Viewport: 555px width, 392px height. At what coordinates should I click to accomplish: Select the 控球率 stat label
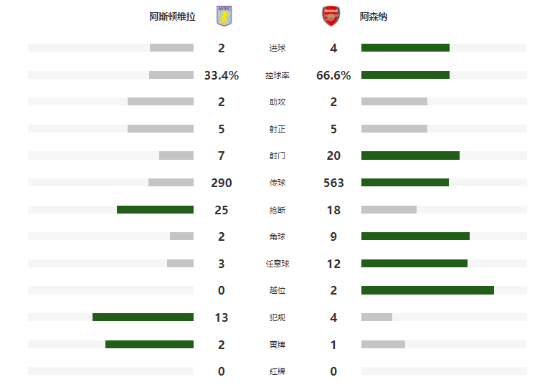(x=277, y=75)
